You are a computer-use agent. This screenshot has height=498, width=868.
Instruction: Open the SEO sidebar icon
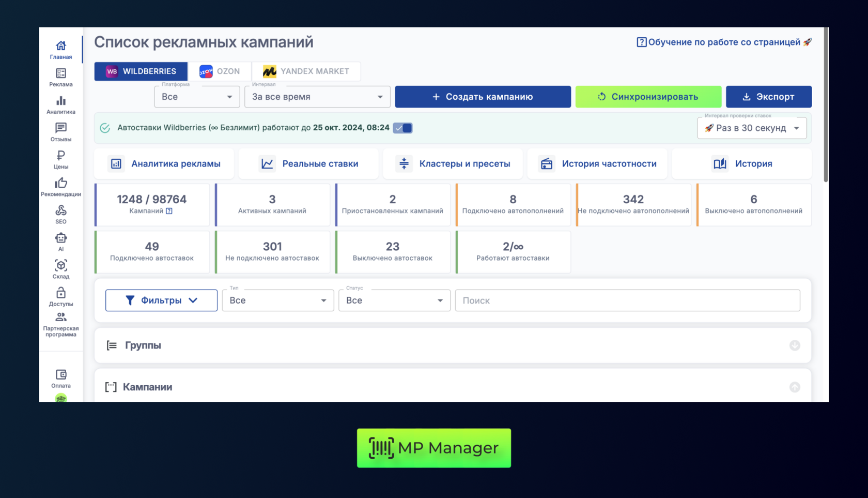click(61, 211)
